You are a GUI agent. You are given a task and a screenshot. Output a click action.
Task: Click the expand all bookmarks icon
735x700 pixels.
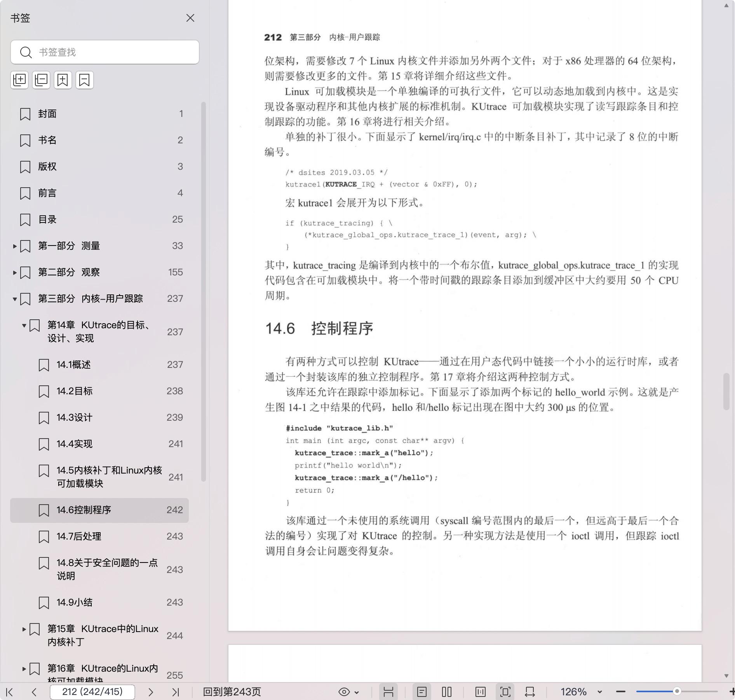19,80
